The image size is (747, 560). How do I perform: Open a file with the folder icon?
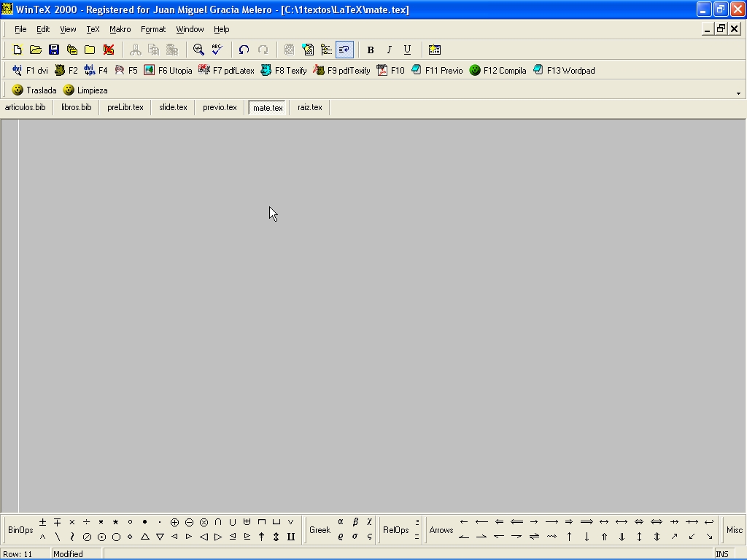[x=36, y=50]
